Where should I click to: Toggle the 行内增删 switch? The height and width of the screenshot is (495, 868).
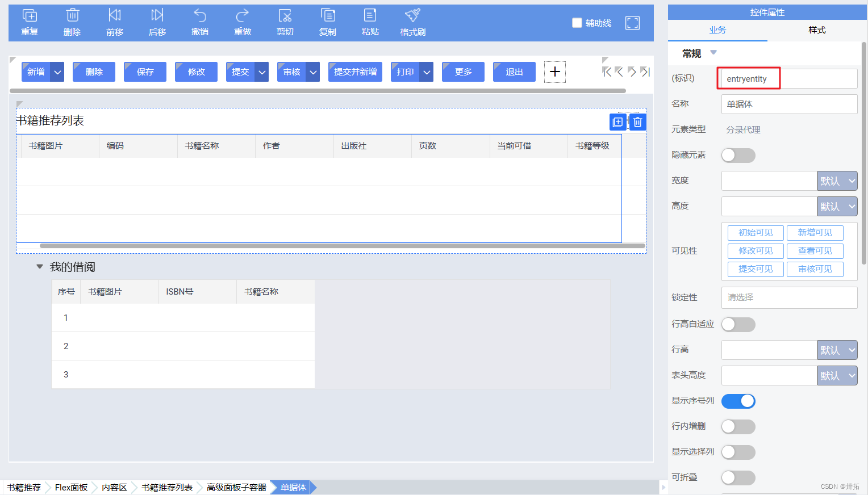738,427
